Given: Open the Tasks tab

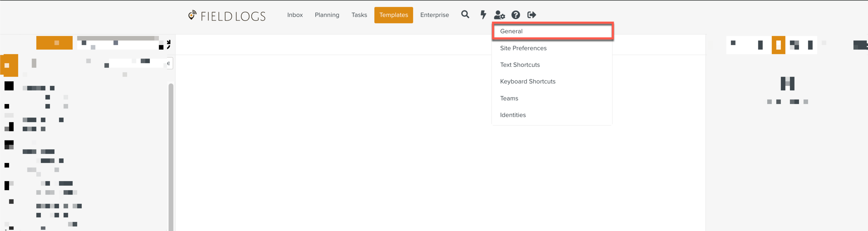Looking at the screenshot, I should 359,15.
